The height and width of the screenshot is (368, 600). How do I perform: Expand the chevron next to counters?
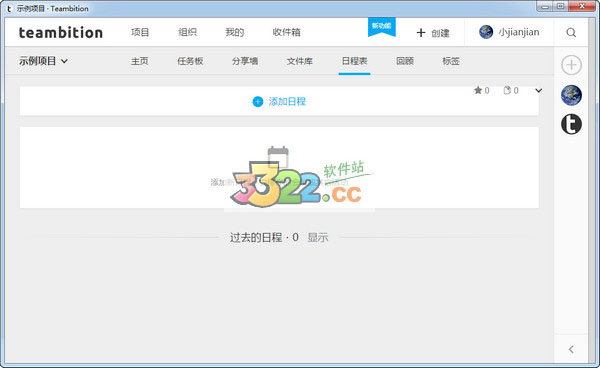(x=538, y=91)
